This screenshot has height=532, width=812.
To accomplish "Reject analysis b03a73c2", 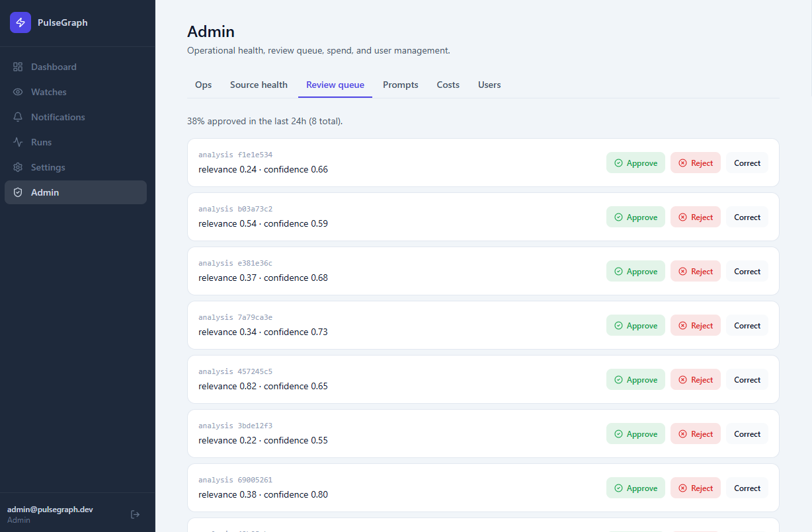I will (696, 217).
